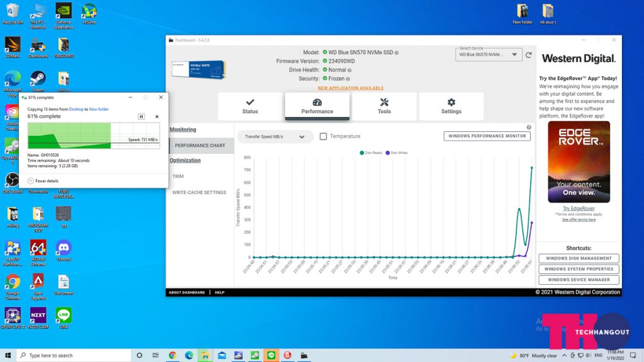Click the EdgeRover advertisement image

pyautogui.click(x=579, y=162)
